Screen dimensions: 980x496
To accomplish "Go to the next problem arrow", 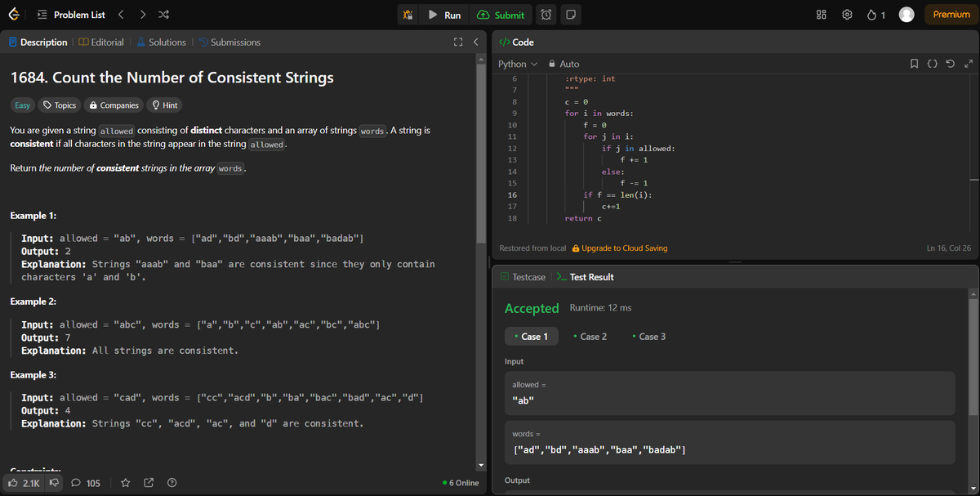I will [x=142, y=15].
